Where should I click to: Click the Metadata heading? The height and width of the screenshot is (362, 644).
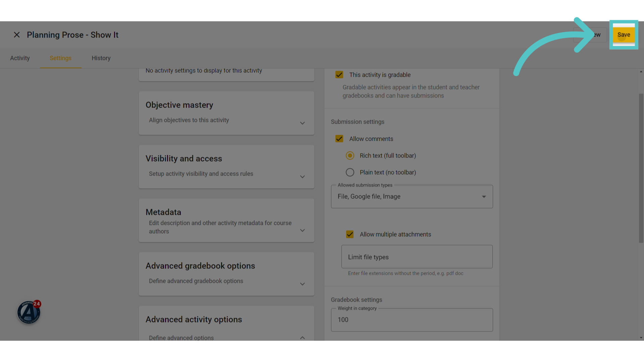point(163,212)
